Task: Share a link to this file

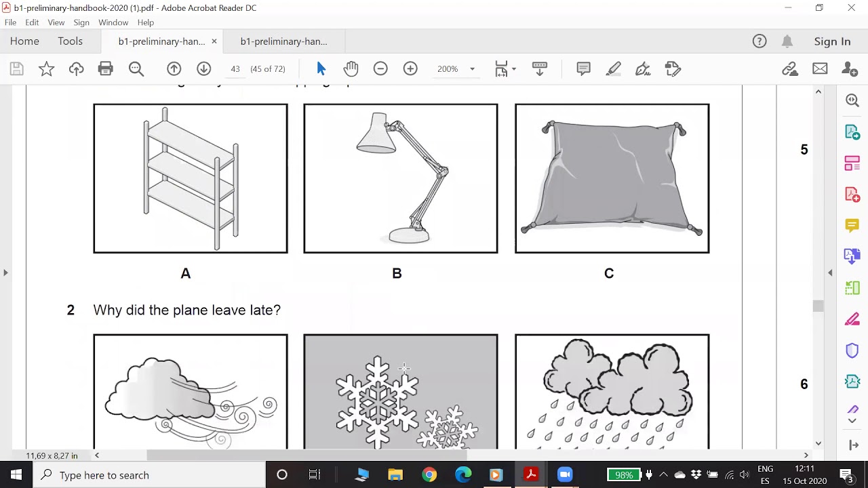Action: point(790,68)
